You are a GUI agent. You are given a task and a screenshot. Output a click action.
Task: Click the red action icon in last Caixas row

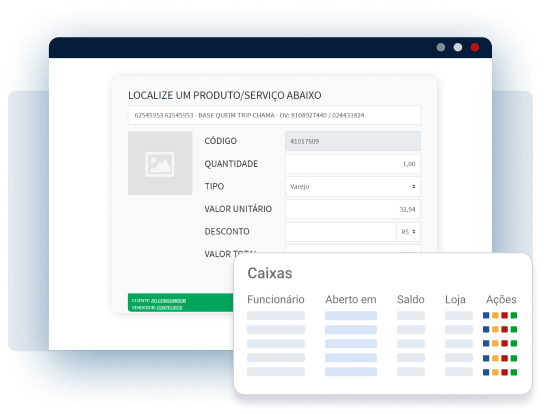(x=504, y=372)
